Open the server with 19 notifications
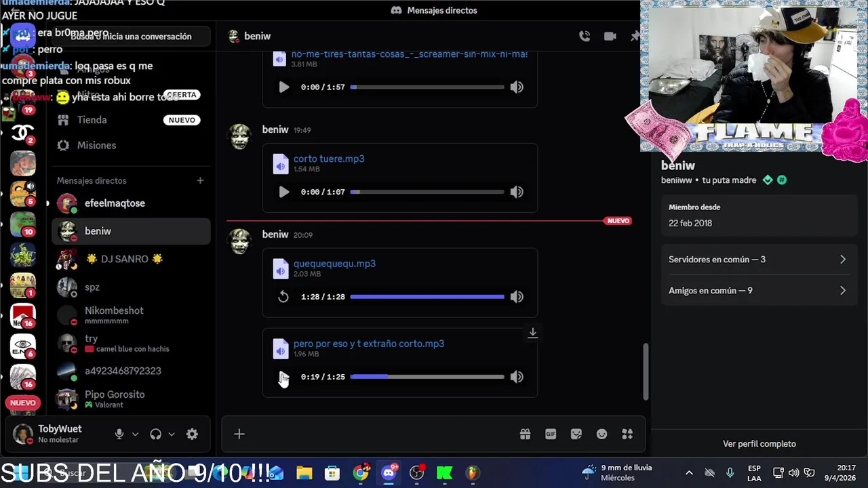Viewport: 868px width, 488px height. pyautogui.click(x=22, y=103)
